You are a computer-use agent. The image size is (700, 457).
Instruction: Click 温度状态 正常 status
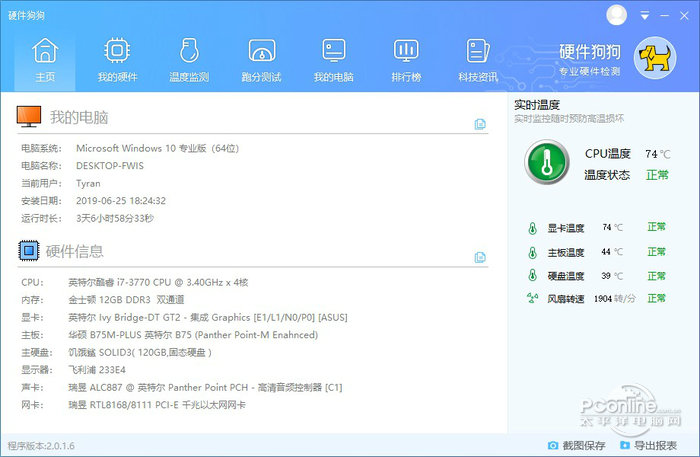pos(657,175)
